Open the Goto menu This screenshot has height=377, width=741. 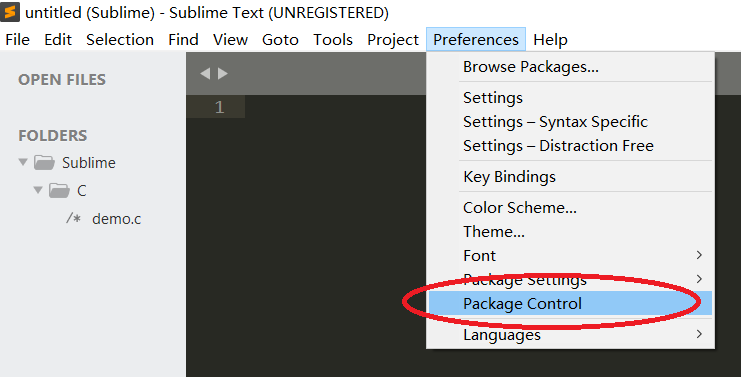(x=280, y=40)
